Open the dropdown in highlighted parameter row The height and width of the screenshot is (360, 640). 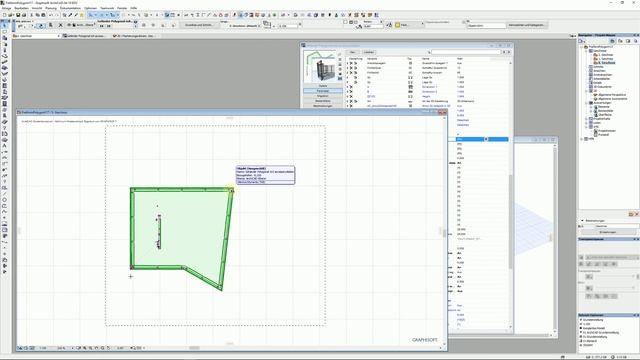(x=486, y=140)
